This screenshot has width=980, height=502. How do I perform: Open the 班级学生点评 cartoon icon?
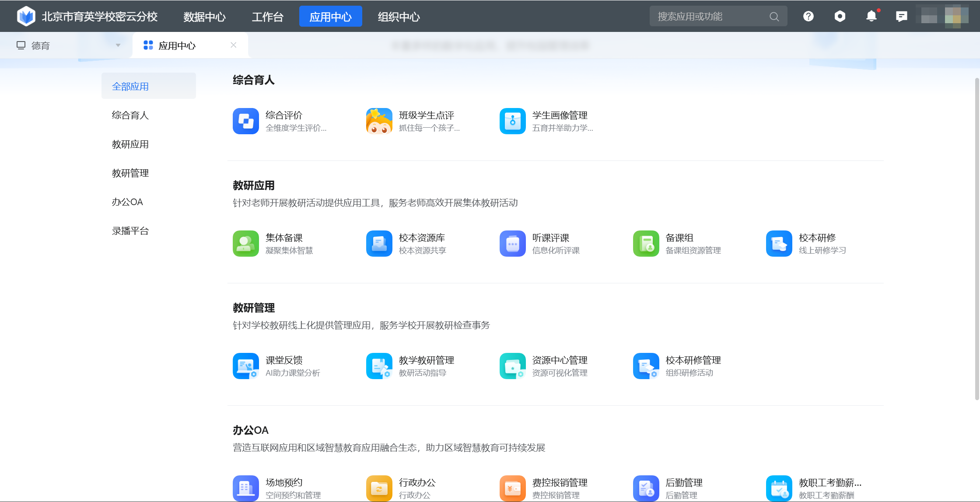379,121
